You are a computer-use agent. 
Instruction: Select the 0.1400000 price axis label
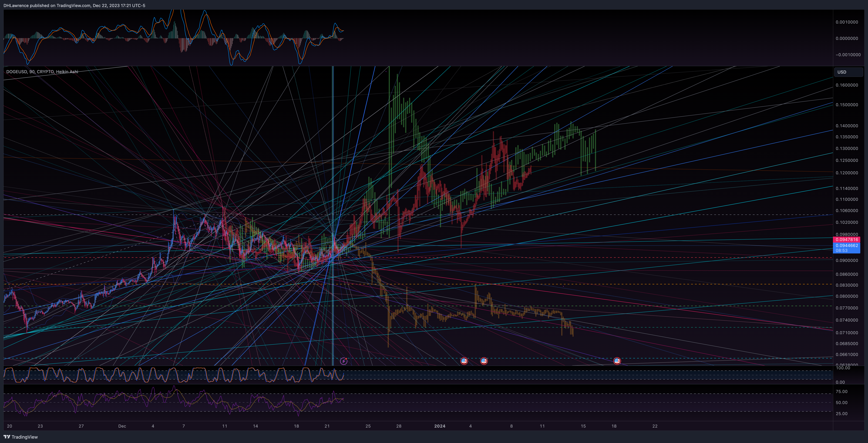[847, 125]
